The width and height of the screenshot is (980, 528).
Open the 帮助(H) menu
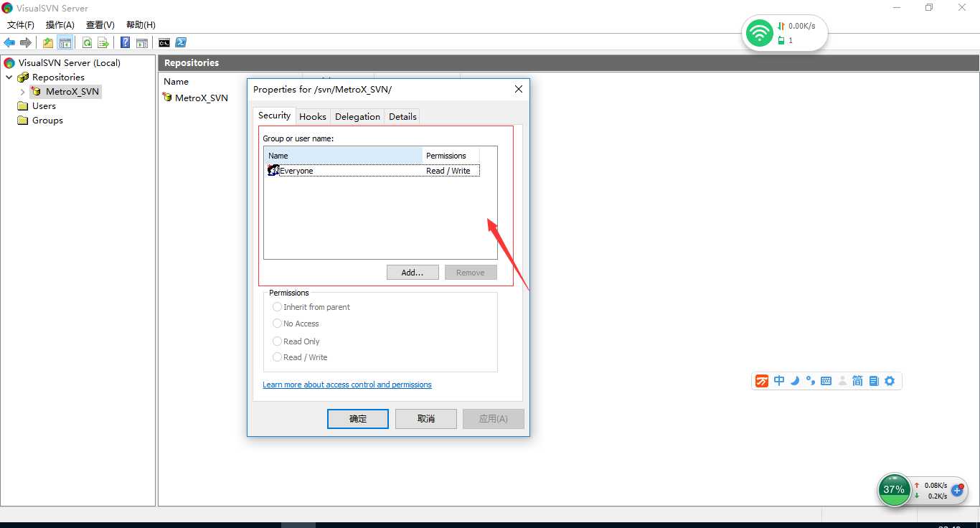(141, 24)
